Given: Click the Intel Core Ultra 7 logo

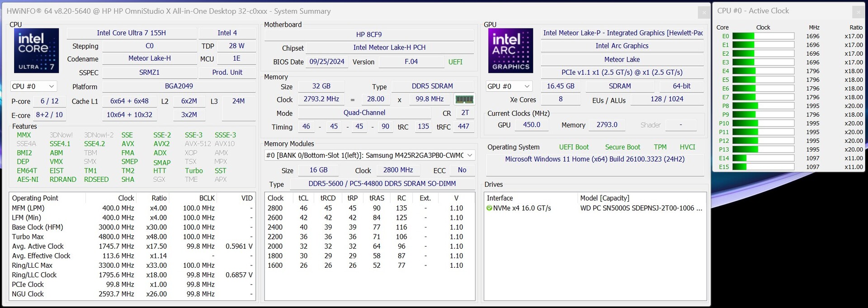Looking at the screenshot, I should point(36,50).
